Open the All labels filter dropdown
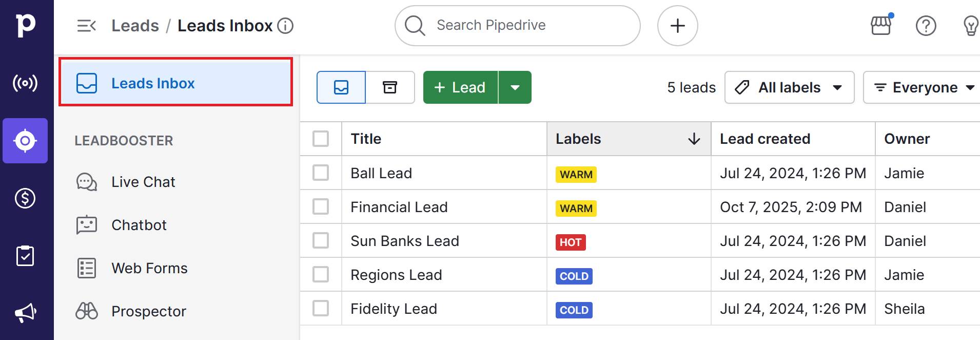 pos(789,87)
